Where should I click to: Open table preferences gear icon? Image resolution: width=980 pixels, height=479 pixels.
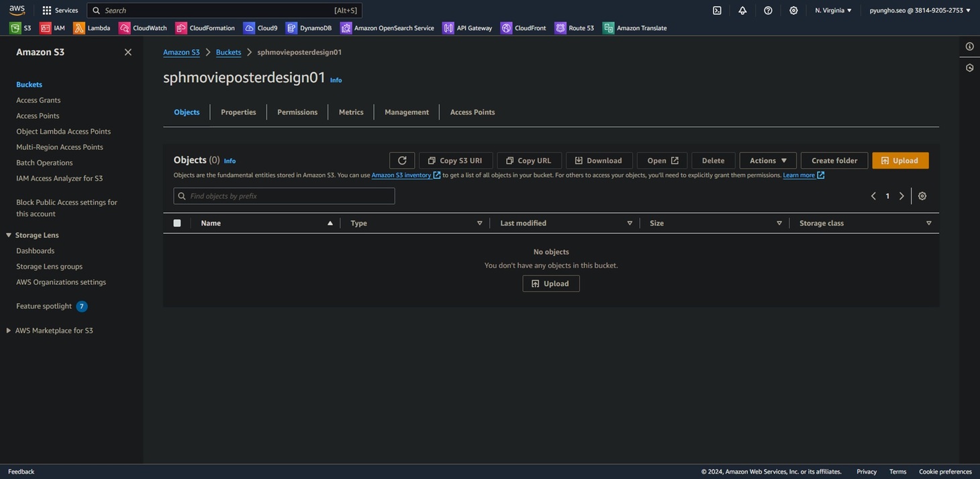(922, 196)
